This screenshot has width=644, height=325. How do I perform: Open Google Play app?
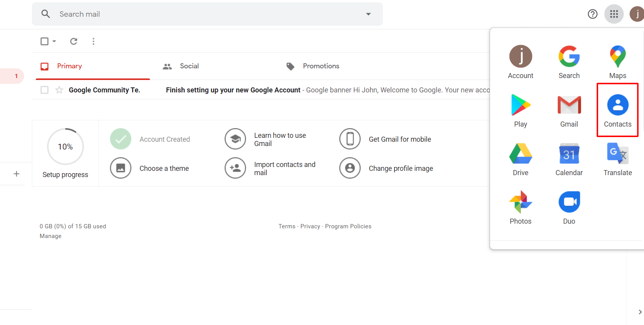tap(520, 111)
